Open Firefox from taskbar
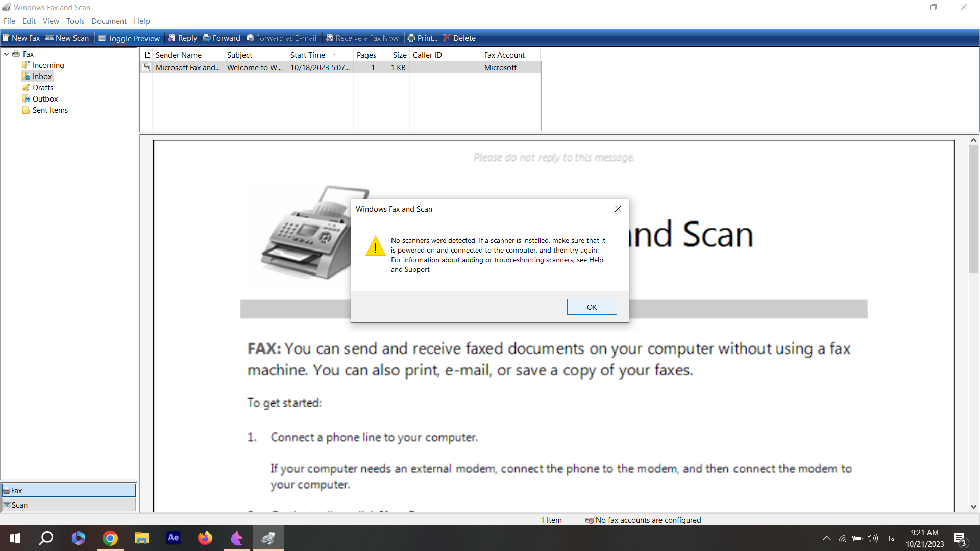Viewport: 980px width, 551px height. [x=205, y=538]
